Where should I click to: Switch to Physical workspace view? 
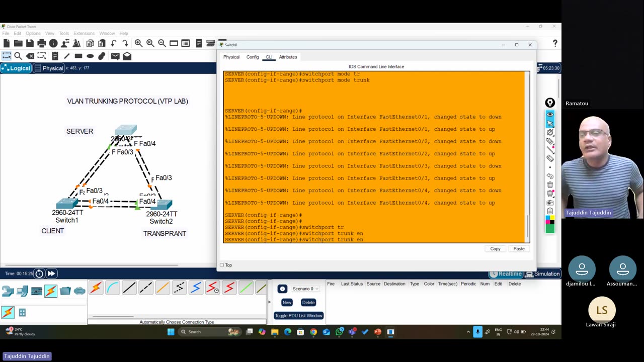click(x=49, y=68)
